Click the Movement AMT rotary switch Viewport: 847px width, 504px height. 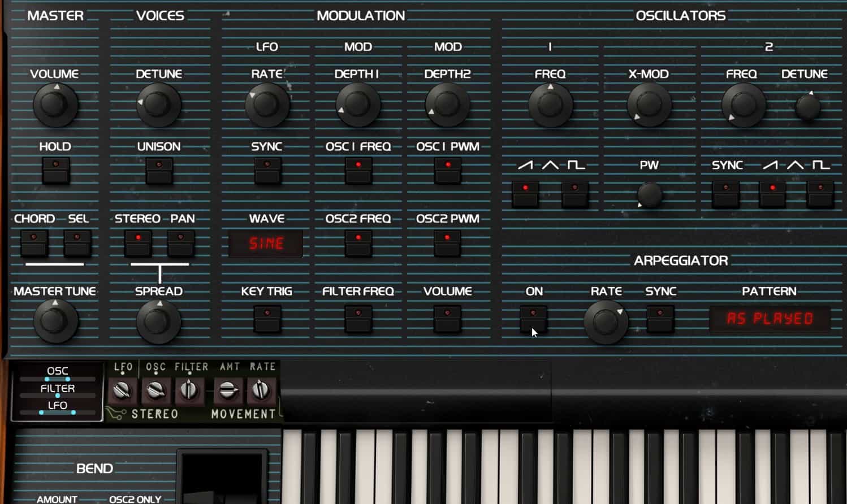(x=227, y=390)
